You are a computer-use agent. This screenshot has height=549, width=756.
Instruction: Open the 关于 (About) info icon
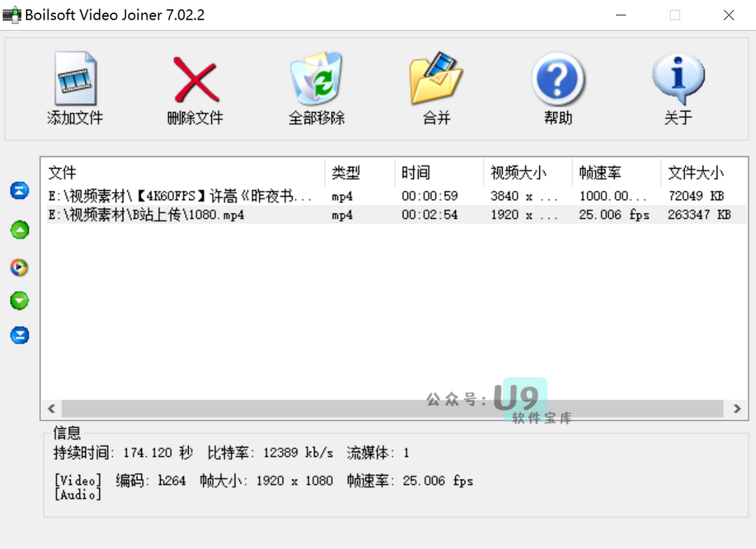pos(678,78)
